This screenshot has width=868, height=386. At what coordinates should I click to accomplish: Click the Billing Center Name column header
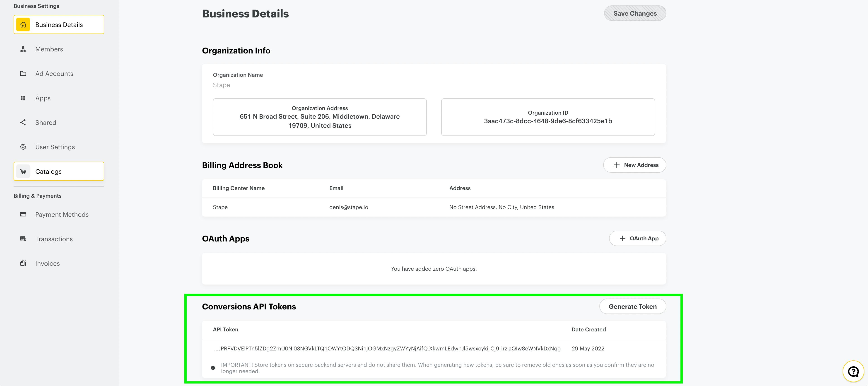pos(239,188)
